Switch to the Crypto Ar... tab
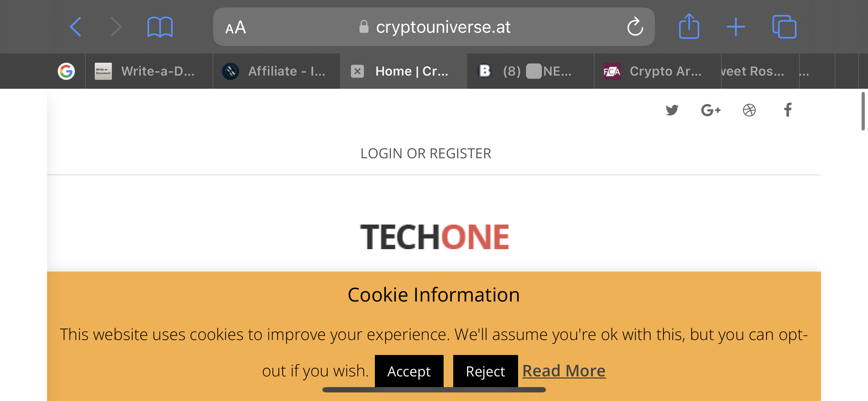 click(x=657, y=71)
